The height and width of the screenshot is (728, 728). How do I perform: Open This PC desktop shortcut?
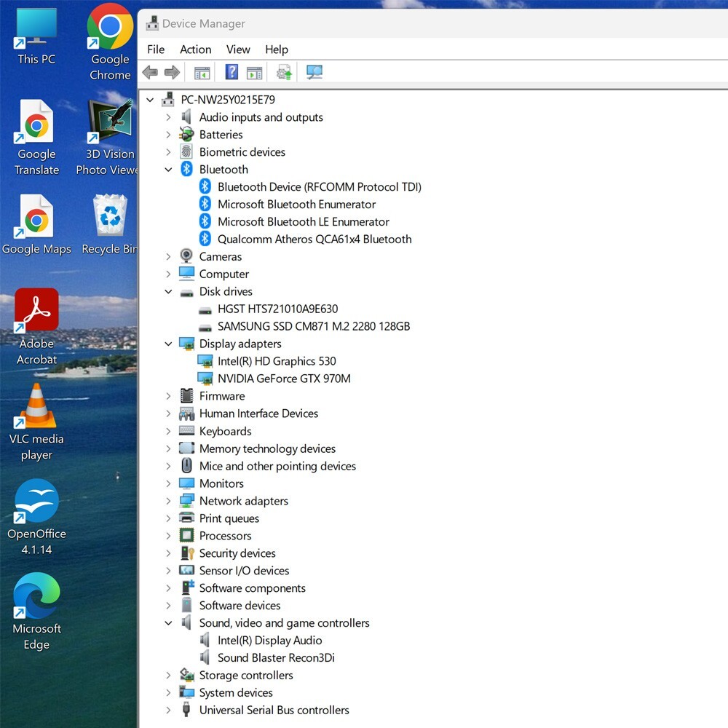(x=36, y=36)
